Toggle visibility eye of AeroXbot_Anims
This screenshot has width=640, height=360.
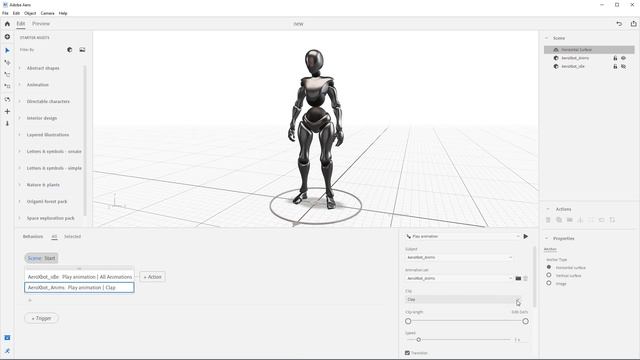click(x=623, y=58)
